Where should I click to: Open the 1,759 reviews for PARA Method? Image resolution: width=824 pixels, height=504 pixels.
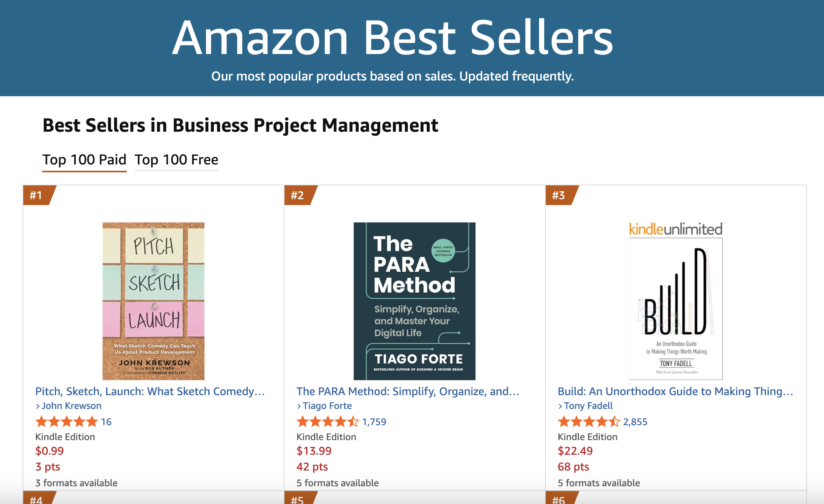[374, 422]
